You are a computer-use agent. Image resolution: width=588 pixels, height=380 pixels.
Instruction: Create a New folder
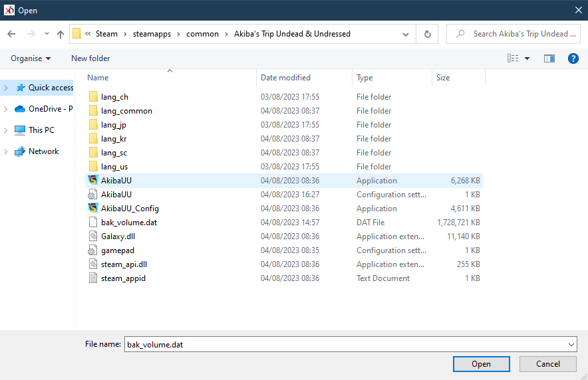tap(90, 58)
